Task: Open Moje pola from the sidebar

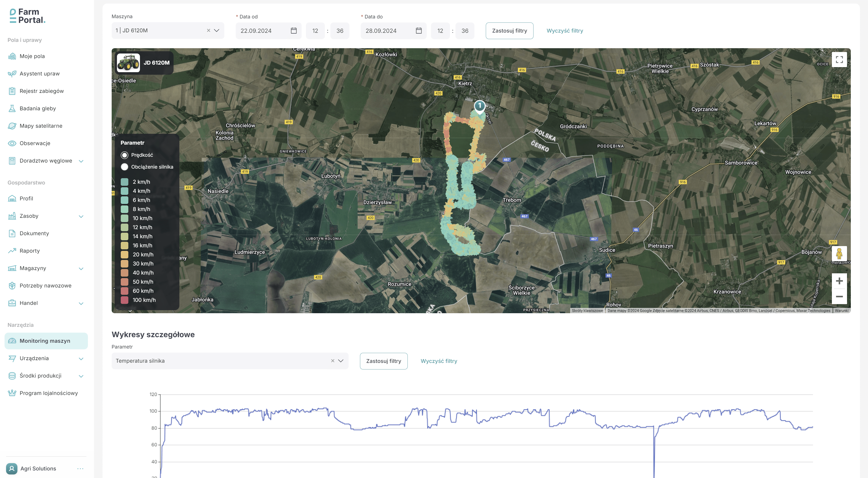Action: [x=32, y=56]
